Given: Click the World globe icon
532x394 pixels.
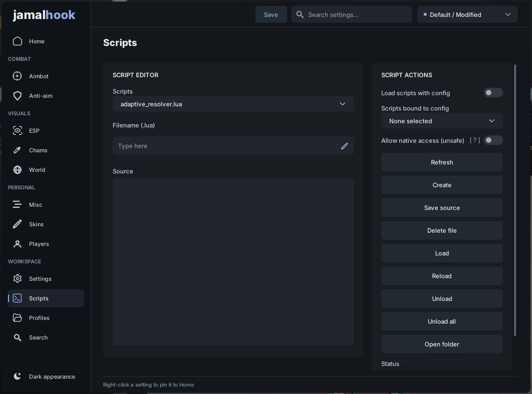Looking at the screenshot, I should pyautogui.click(x=17, y=170).
